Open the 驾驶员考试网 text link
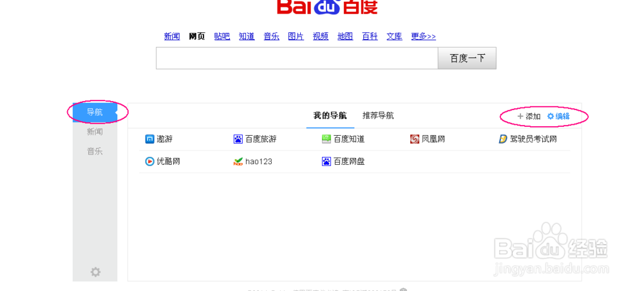The image size is (644, 291). coord(533,139)
